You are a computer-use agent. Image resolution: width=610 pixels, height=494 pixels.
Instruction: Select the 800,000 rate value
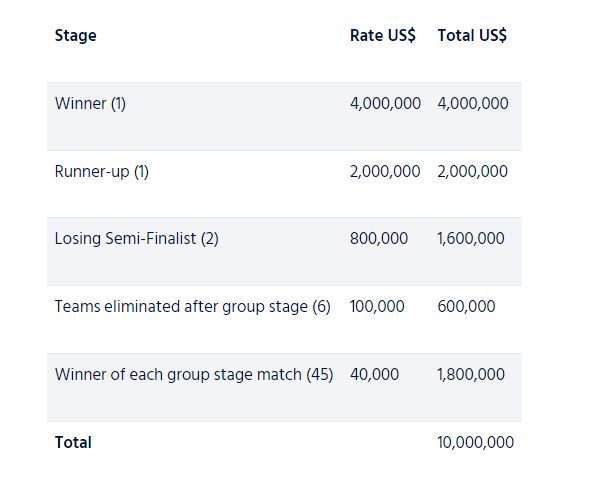click(379, 239)
